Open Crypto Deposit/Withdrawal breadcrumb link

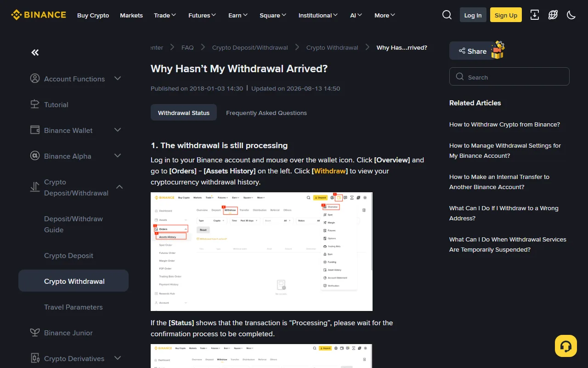point(250,47)
